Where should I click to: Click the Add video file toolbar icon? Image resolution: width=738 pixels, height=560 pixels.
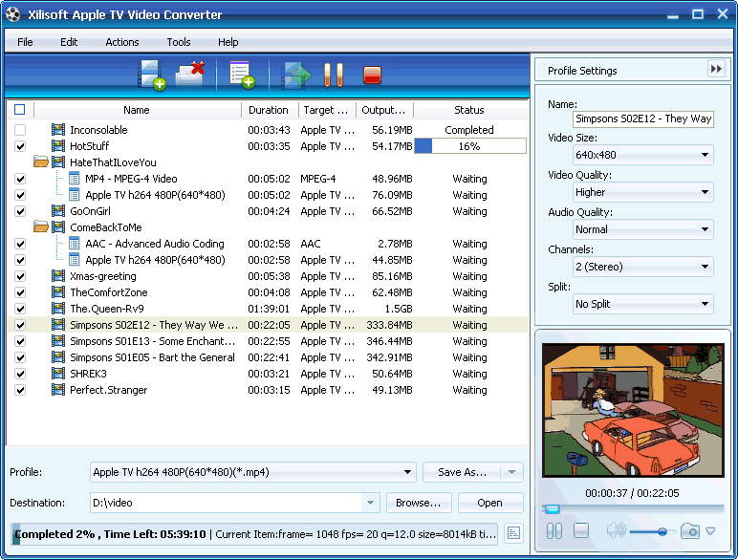pos(151,75)
